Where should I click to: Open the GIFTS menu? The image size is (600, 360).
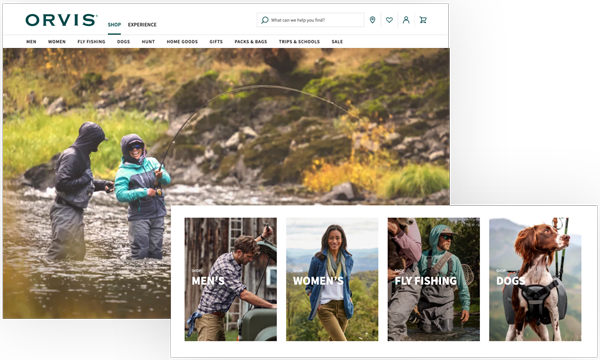[x=216, y=42]
